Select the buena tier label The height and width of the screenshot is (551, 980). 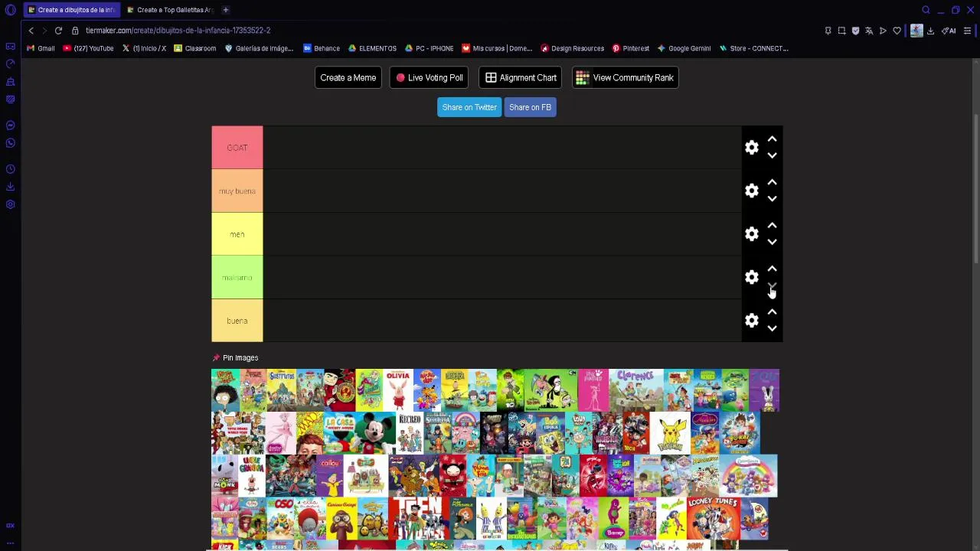(x=237, y=321)
